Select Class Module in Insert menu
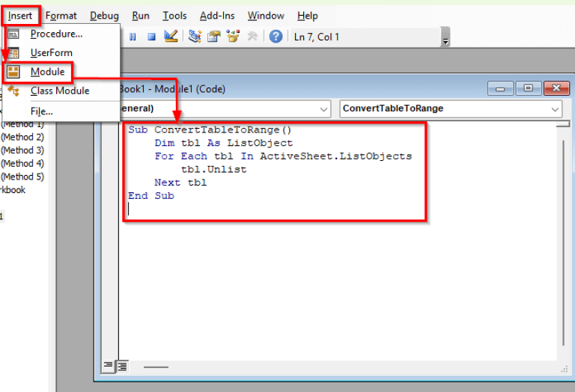This screenshot has width=575, height=392. pos(59,91)
